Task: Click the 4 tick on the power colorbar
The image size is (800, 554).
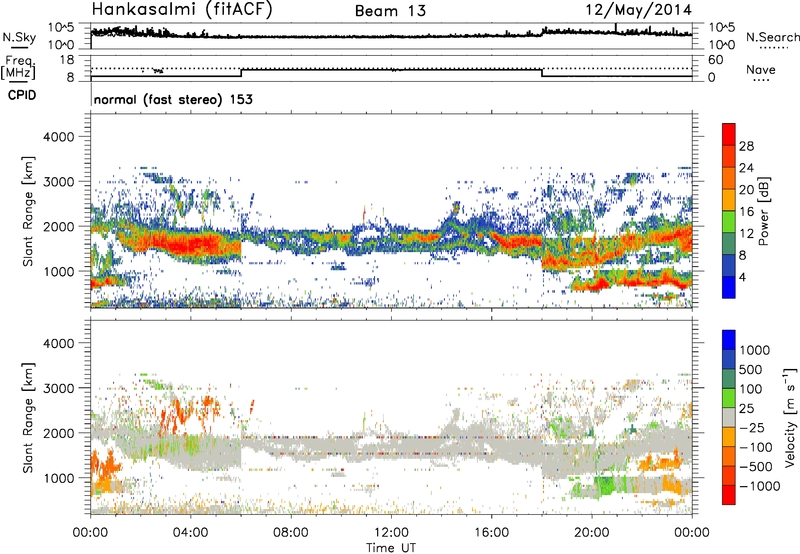Action: tap(742, 277)
